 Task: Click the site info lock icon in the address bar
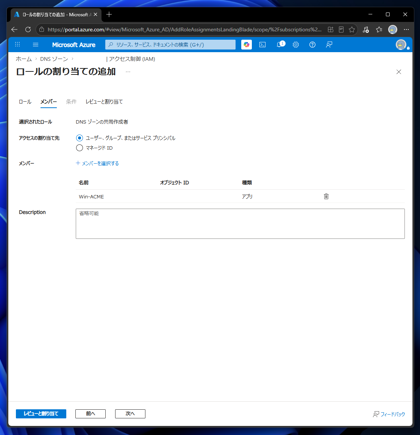coord(41,30)
